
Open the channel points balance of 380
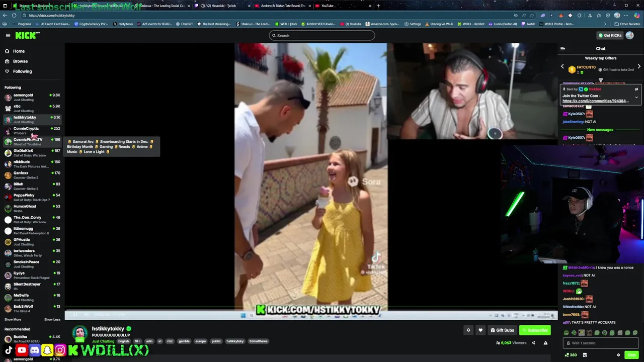tap(571, 355)
